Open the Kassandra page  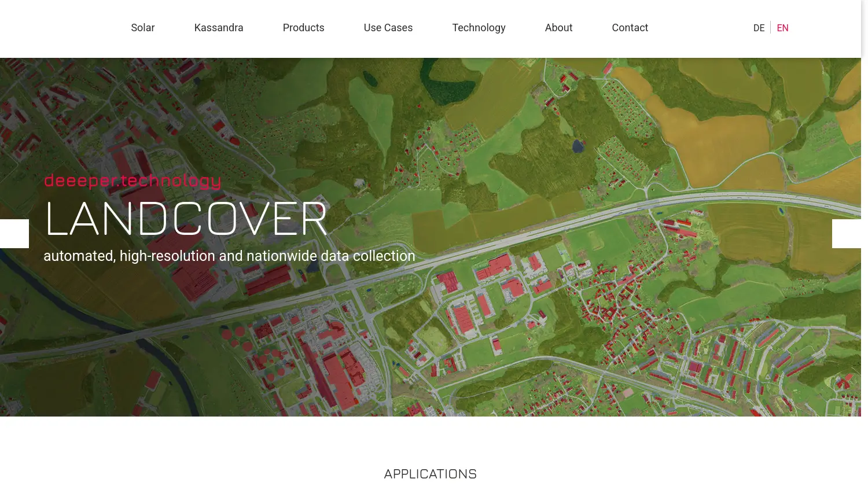(219, 28)
